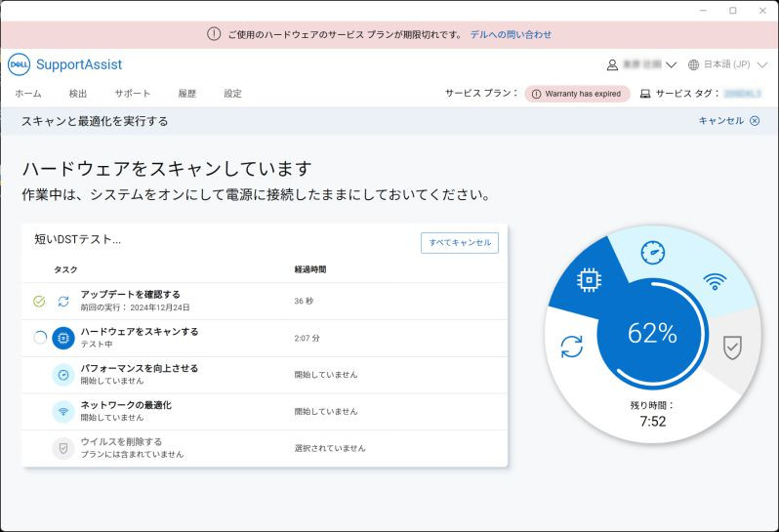
Task: Open the ホーム tab
Action: pos(28,94)
